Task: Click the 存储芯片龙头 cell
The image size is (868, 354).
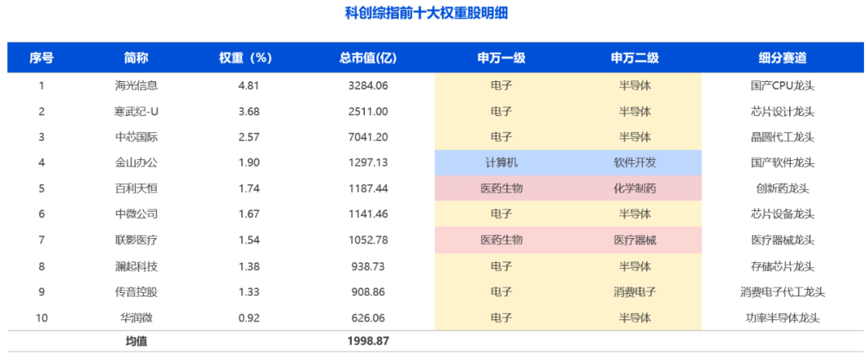Action: 782,266
